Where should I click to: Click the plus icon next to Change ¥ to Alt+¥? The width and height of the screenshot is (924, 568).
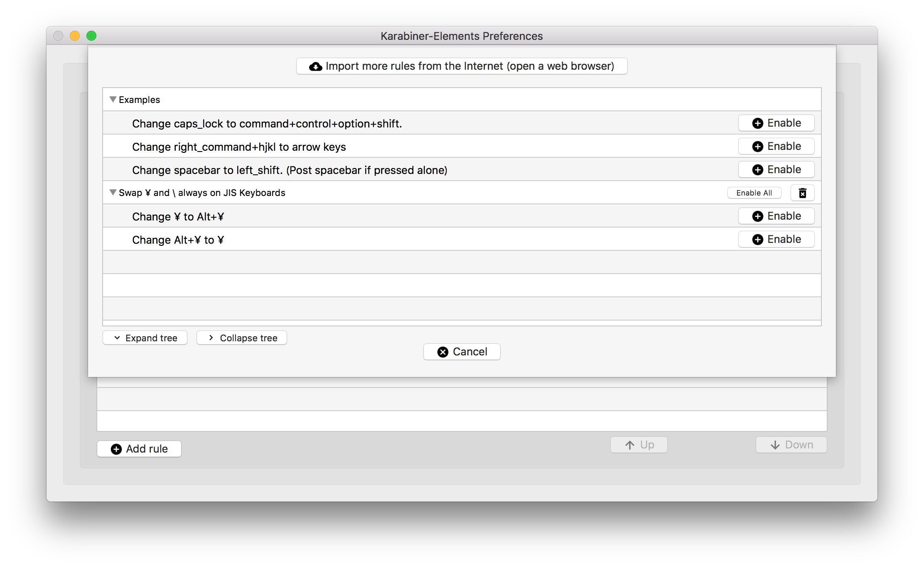[x=757, y=216]
